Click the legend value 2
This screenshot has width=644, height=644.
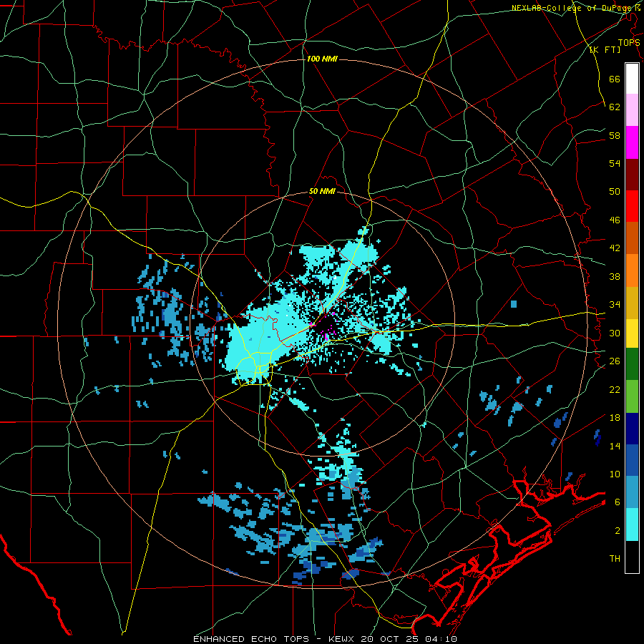point(618,531)
